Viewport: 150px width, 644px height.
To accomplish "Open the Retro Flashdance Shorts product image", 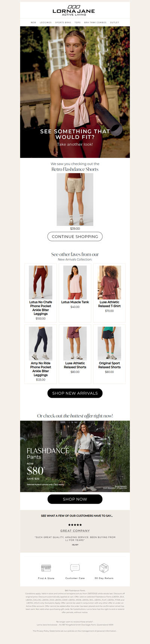I will [x=75, y=200].
